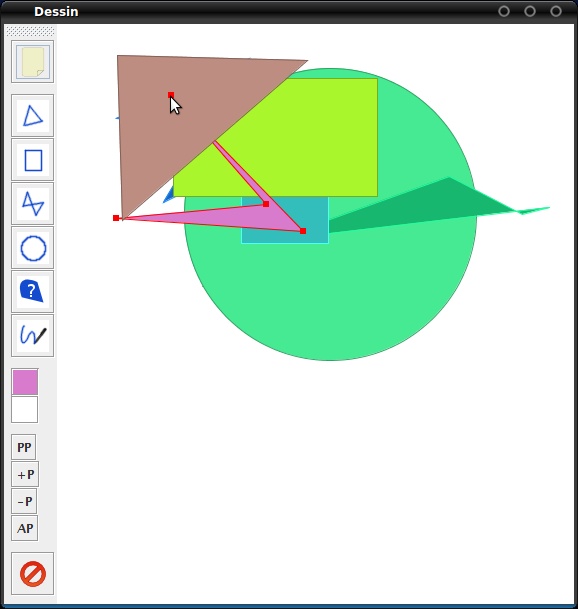Screen dimensions: 578x609
Task: Click the PP button
Action: pyautogui.click(x=24, y=447)
